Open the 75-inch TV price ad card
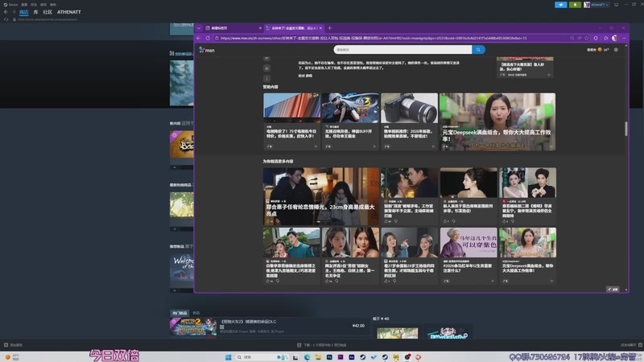Image resolution: width=644 pixels, height=362 pixels. pyautogui.click(x=291, y=121)
